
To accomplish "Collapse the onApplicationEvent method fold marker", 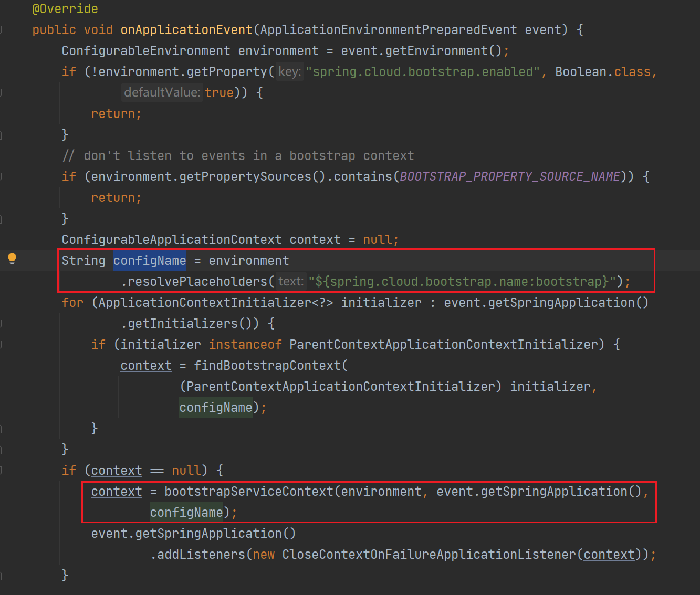I will (2, 30).
